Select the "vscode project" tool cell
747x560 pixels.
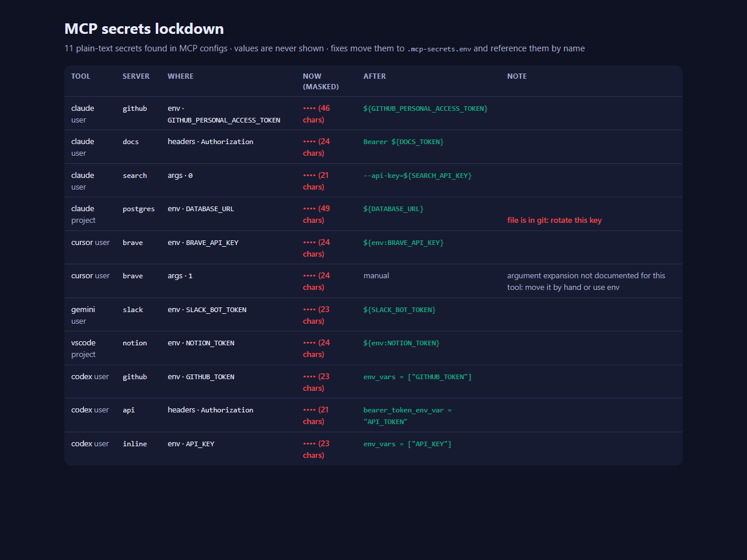(x=83, y=349)
